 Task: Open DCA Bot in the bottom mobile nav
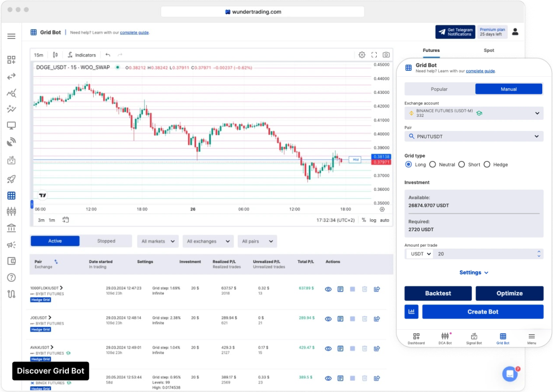coord(445,338)
